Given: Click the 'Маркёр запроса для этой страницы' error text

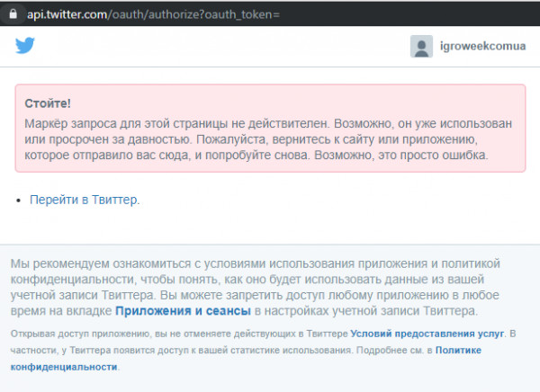Looking at the screenshot, I should pos(268,139).
